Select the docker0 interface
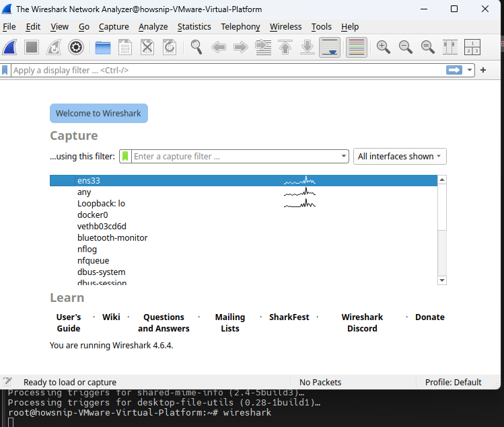The height and width of the screenshot is (427, 504). (x=244, y=215)
